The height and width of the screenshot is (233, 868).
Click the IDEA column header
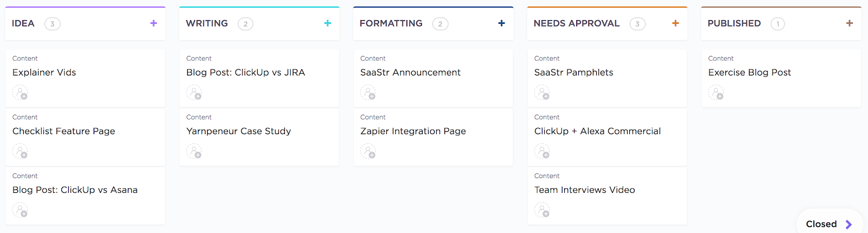[x=23, y=23]
